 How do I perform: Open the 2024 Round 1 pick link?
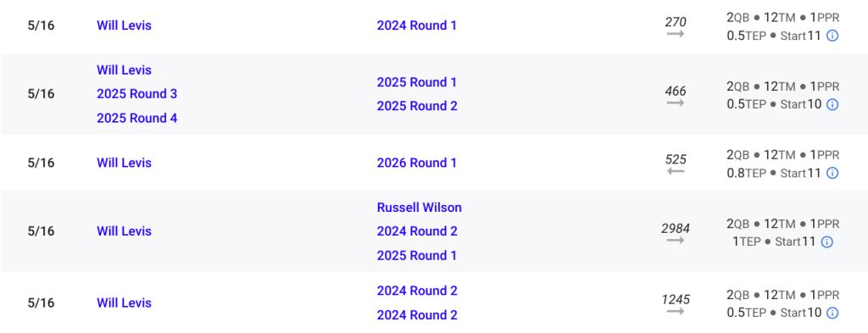click(x=417, y=25)
